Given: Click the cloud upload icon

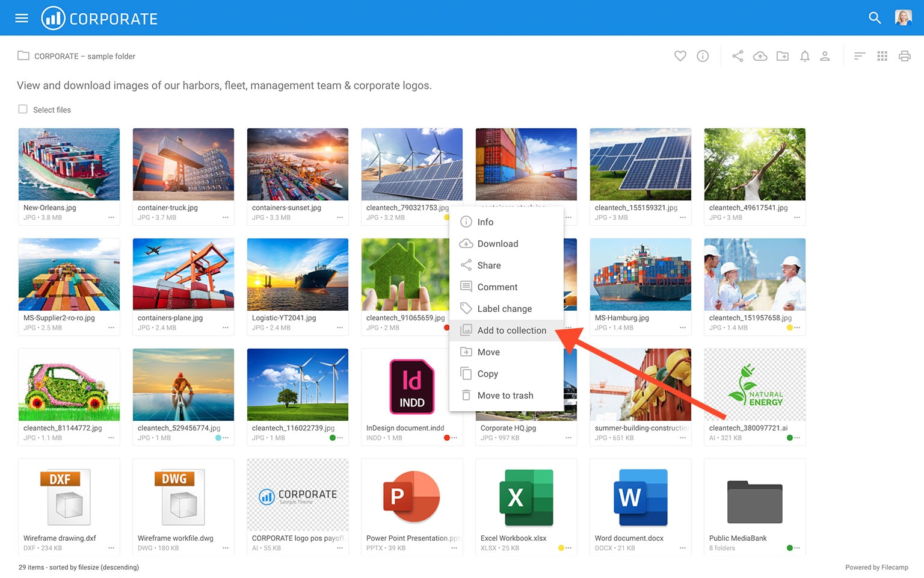Looking at the screenshot, I should pos(760,56).
